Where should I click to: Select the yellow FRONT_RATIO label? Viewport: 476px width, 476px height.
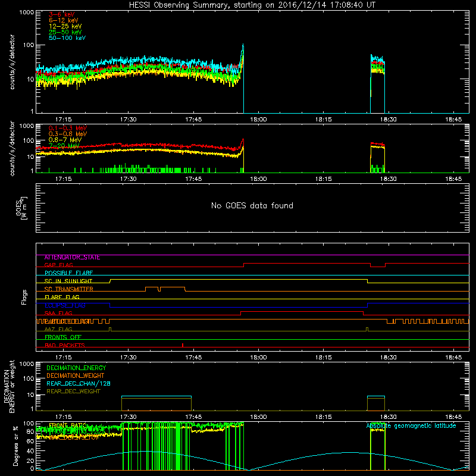[68, 425]
